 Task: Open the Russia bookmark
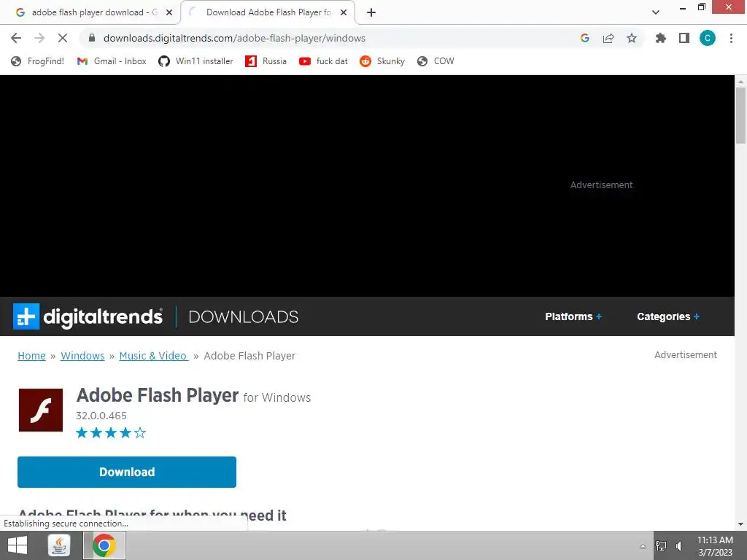266,61
